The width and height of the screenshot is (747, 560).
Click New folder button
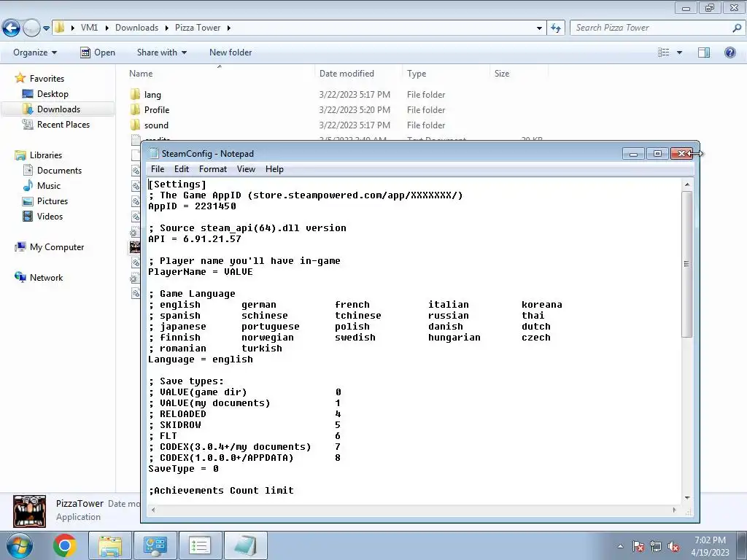point(231,52)
